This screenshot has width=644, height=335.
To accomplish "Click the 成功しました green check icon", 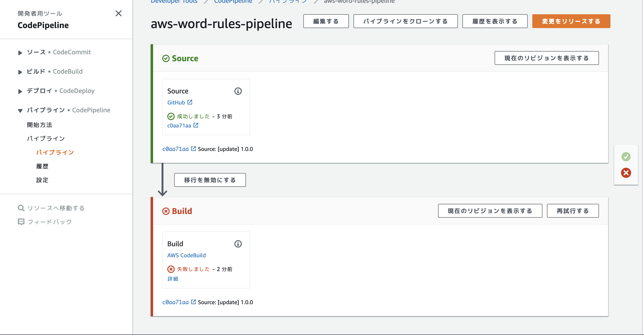I will [171, 116].
